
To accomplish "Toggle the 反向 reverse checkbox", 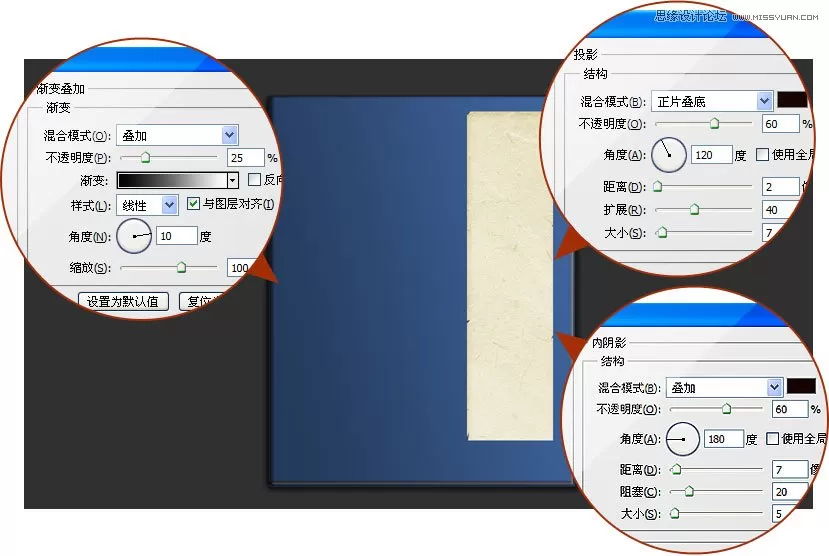I will point(254,180).
